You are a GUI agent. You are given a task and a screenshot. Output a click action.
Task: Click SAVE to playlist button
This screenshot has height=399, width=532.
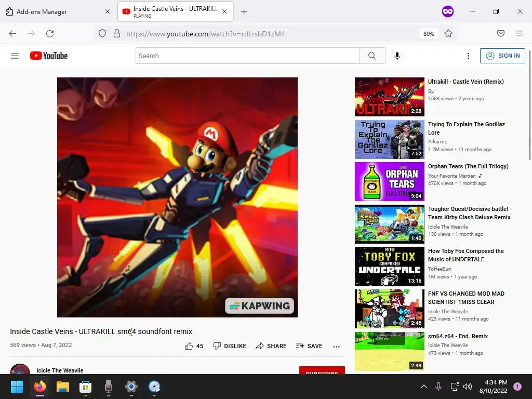(309, 346)
